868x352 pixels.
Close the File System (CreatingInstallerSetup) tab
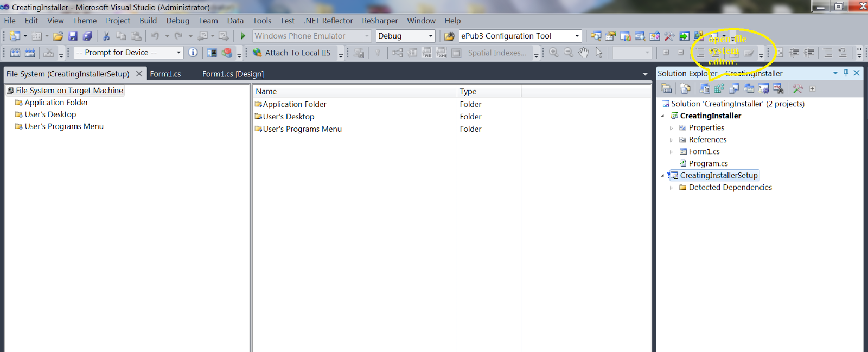(x=139, y=74)
